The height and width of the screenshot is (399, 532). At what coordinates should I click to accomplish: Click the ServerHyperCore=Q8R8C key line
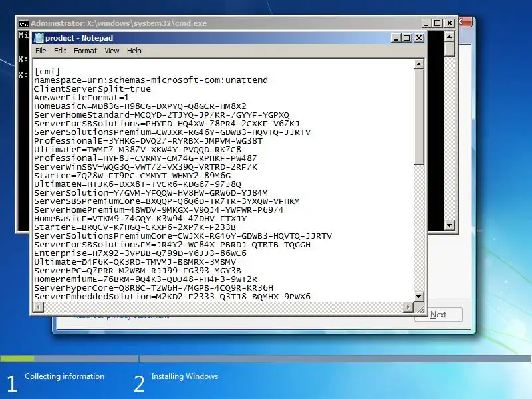154,288
